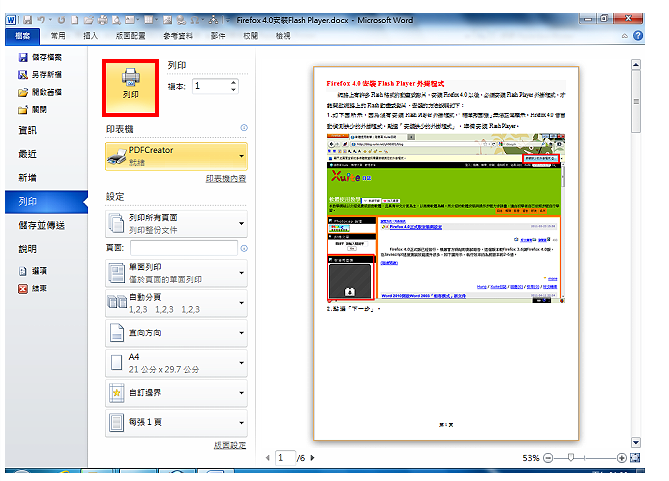
Task: Click the Word Help question mark icon
Action: 638,36
